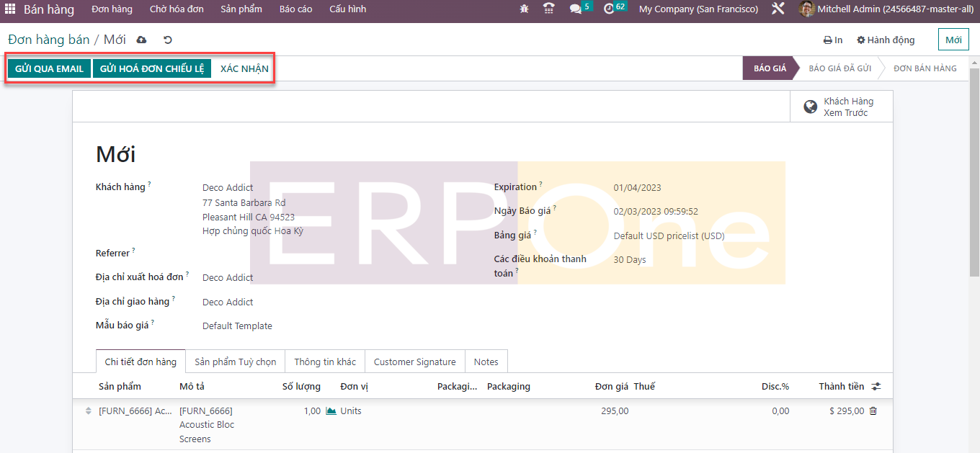Open the phone VoIP icon
980x453 pixels.
point(549,9)
